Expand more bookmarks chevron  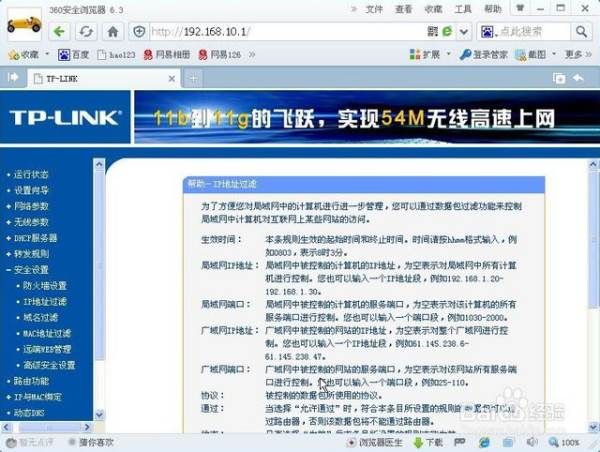click(x=251, y=55)
